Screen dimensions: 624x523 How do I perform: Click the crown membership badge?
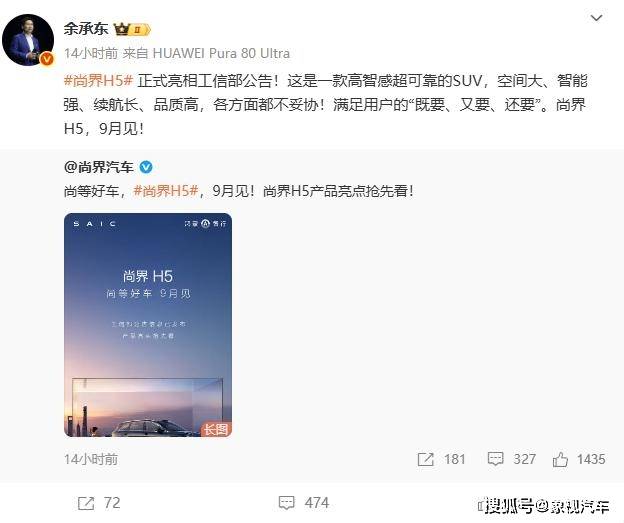(x=132, y=29)
